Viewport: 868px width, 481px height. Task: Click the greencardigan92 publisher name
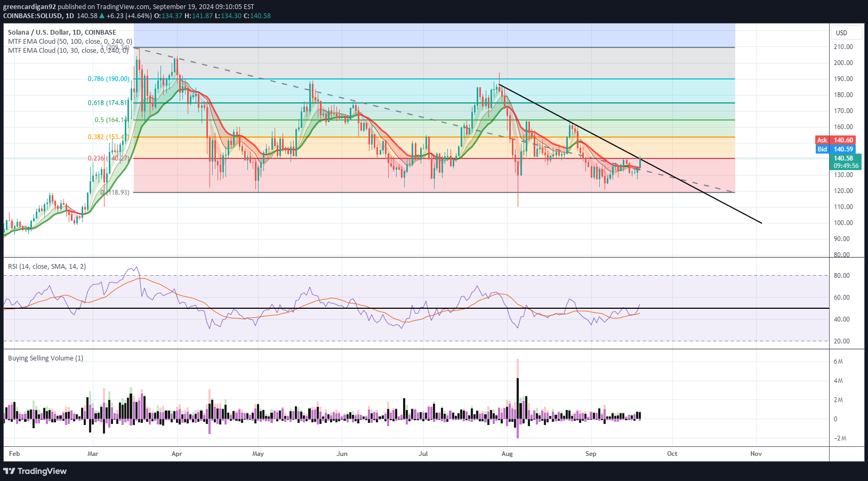(x=29, y=7)
